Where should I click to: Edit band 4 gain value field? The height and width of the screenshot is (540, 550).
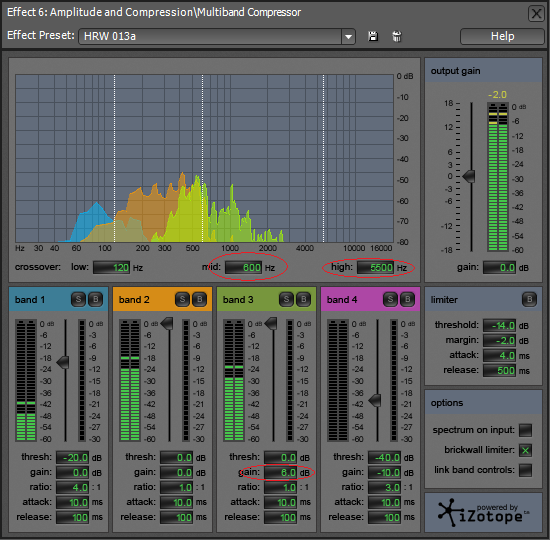(x=384, y=473)
